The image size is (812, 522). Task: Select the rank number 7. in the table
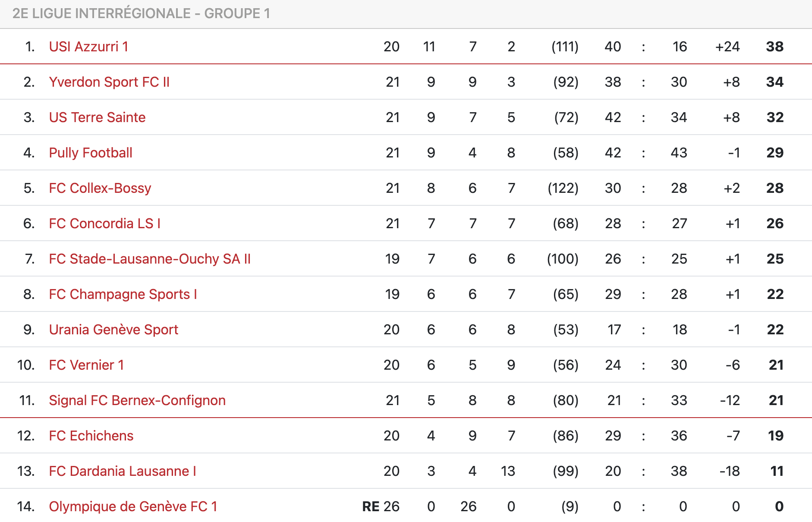click(x=30, y=259)
